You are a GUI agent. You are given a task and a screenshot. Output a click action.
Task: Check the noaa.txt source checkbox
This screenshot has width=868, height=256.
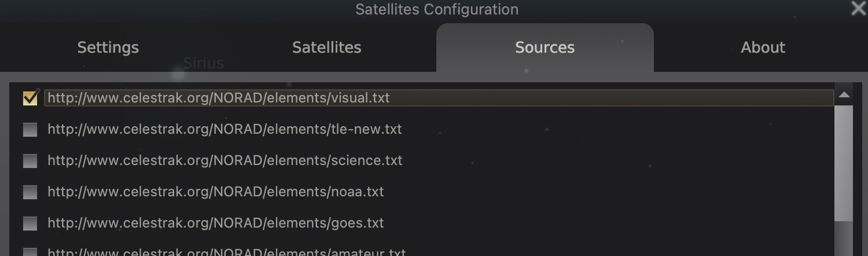click(x=30, y=192)
